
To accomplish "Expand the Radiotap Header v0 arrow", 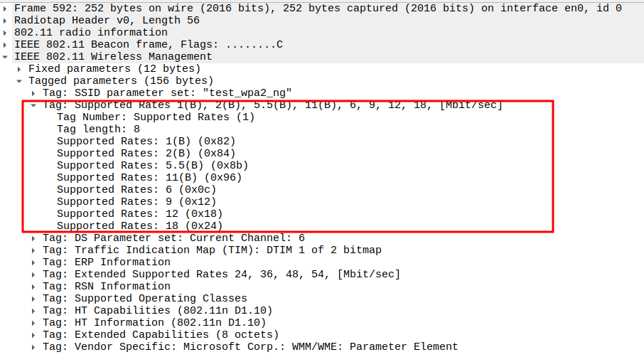I will pos(6,21).
